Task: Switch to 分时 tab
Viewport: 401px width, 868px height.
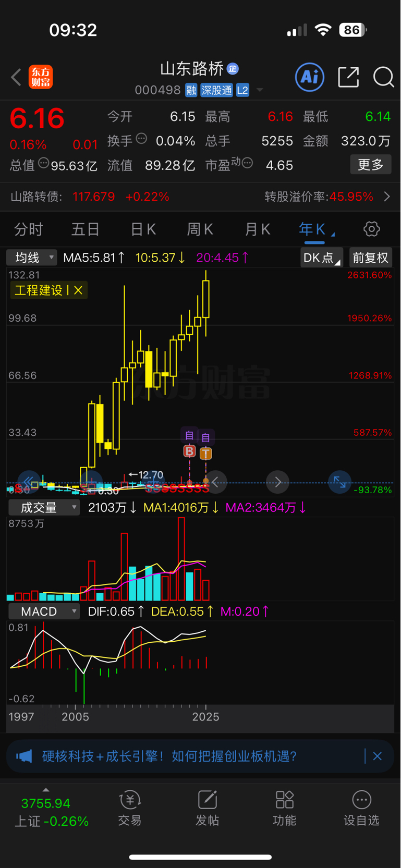Action: [x=29, y=229]
